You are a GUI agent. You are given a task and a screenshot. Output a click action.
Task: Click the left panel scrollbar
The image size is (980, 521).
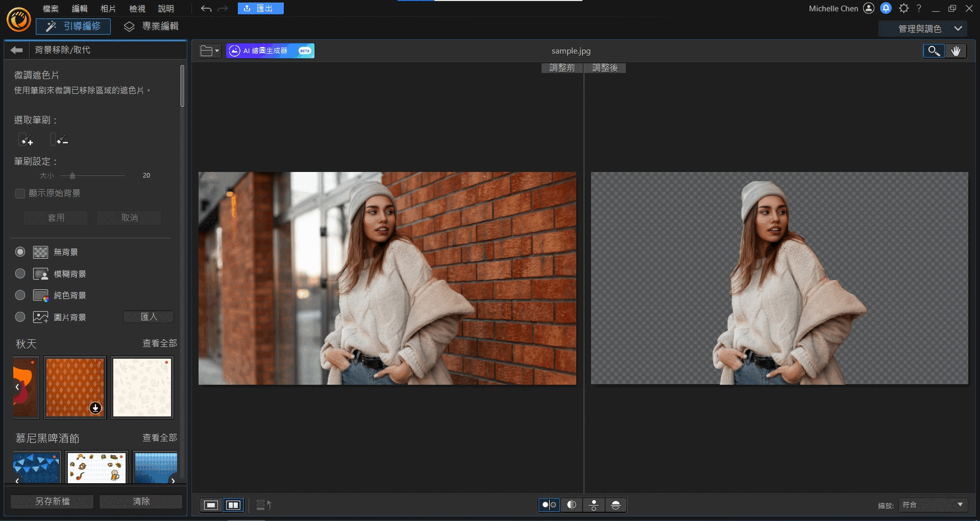click(182, 86)
